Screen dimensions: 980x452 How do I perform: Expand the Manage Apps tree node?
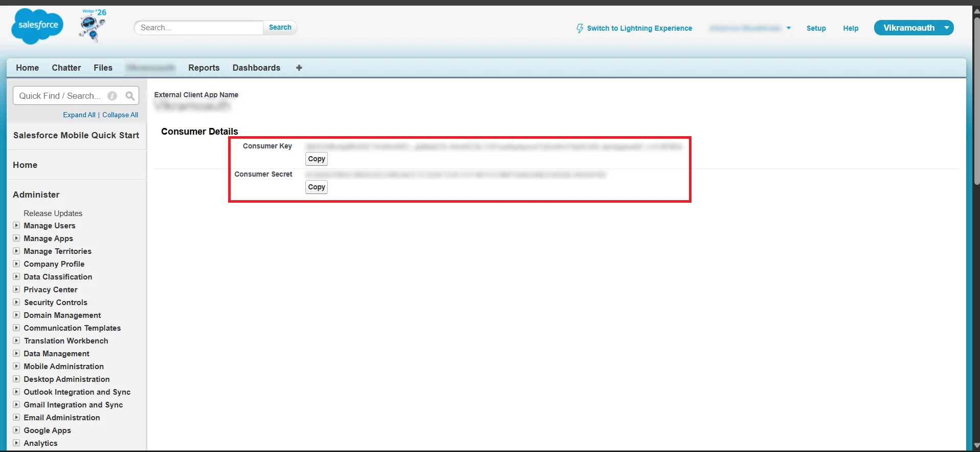click(16, 238)
